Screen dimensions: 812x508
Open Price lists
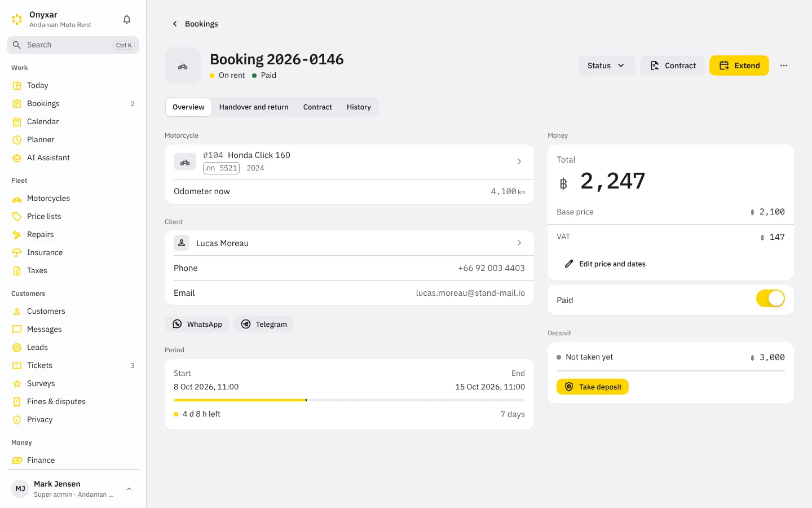pyautogui.click(x=73, y=217)
